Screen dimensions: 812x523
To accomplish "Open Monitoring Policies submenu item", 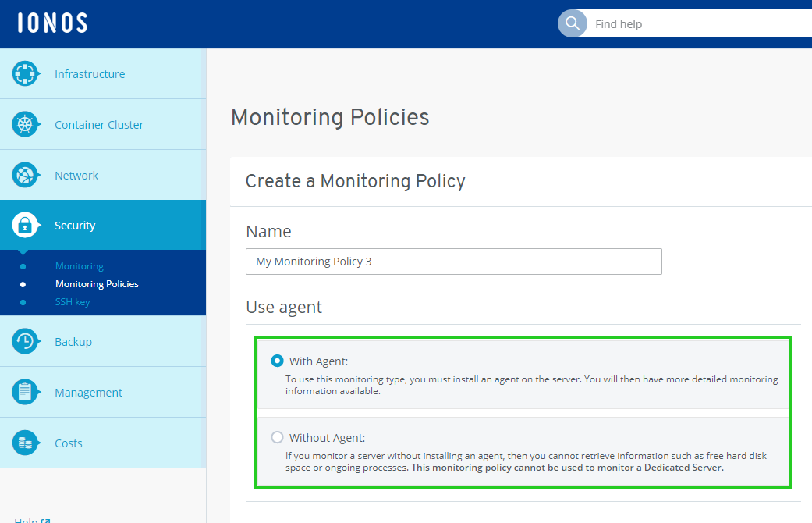I will (97, 284).
